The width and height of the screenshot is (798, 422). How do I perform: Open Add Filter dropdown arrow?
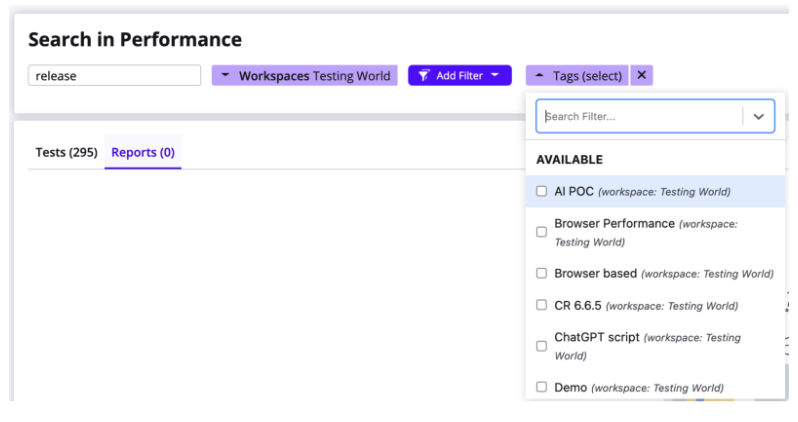494,75
